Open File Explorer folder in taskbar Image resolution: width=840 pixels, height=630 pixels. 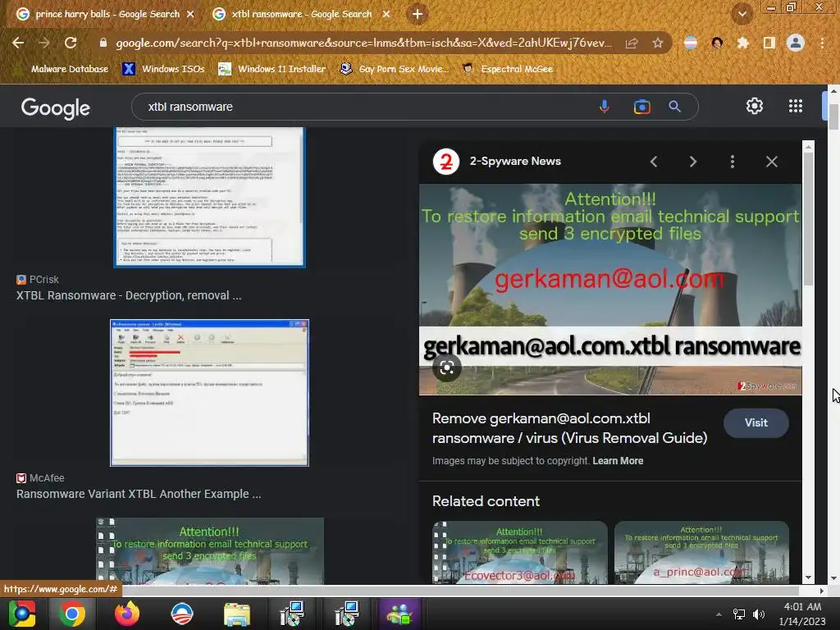[236, 614]
